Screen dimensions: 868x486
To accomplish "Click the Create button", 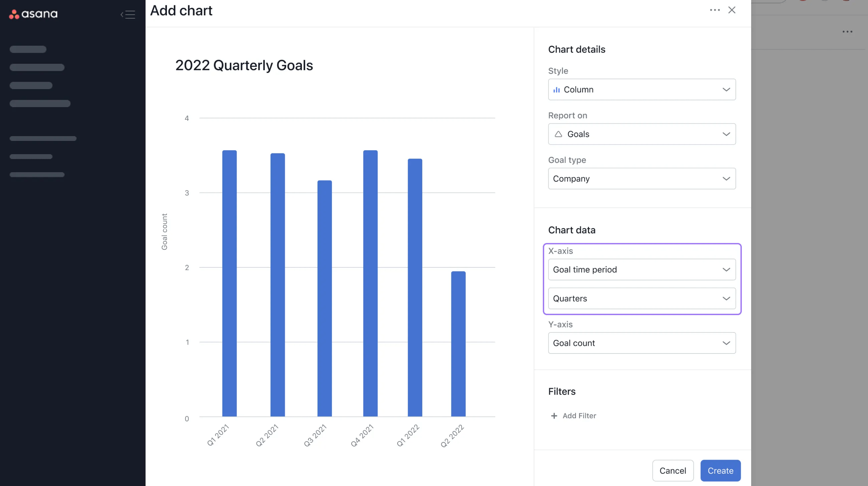I will (720, 471).
